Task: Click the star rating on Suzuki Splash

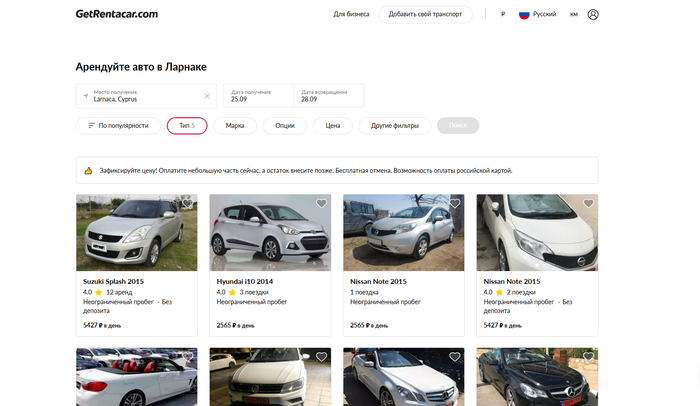Action: point(99,292)
